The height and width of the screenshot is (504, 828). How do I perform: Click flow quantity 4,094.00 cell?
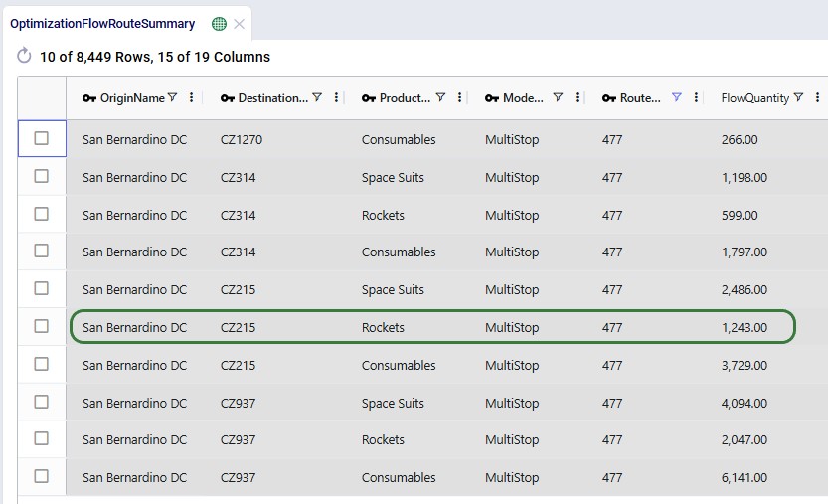[745, 403]
